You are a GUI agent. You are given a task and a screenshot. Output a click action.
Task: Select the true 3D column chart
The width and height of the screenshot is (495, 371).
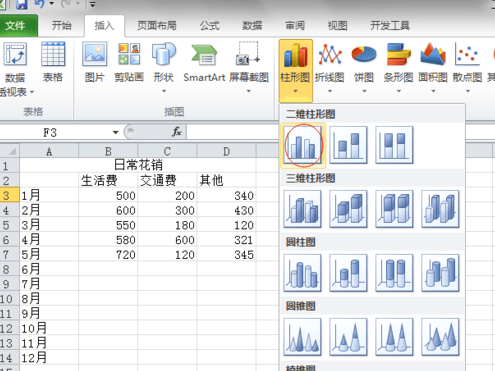pyautogui.click(x=440, y=209)
